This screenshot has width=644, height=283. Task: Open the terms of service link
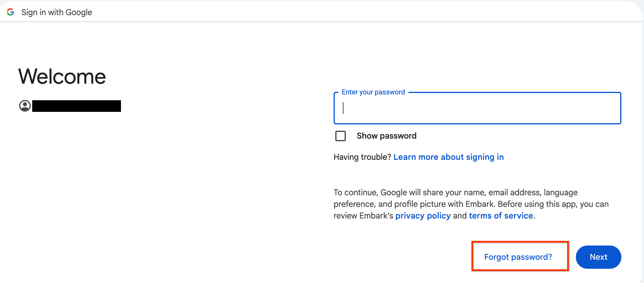[501, 216]
